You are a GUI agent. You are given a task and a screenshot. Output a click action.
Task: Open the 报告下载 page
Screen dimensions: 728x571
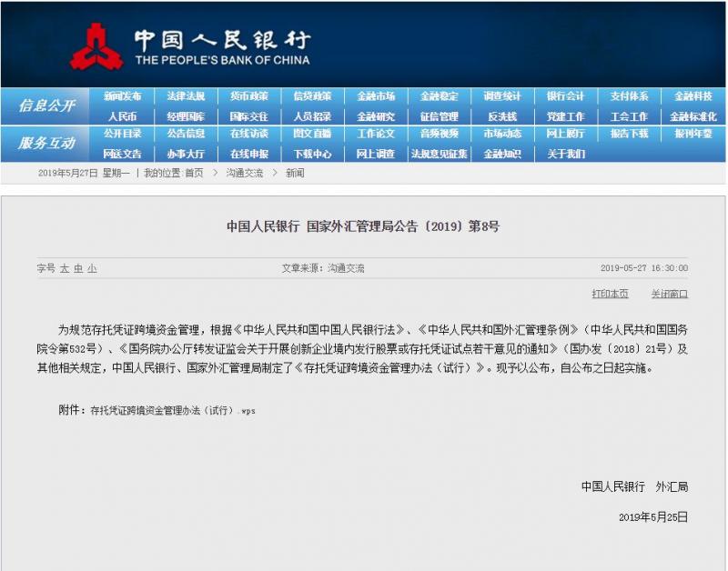pyautogui.click(x=629, y=134)
